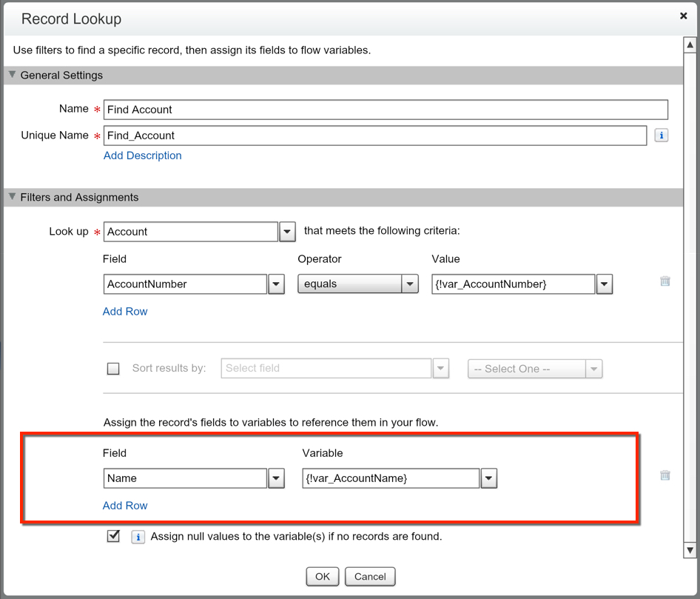The image size is (700, 599).
Task: Delete the Name field assignment row
Action: tap(665, 475)
